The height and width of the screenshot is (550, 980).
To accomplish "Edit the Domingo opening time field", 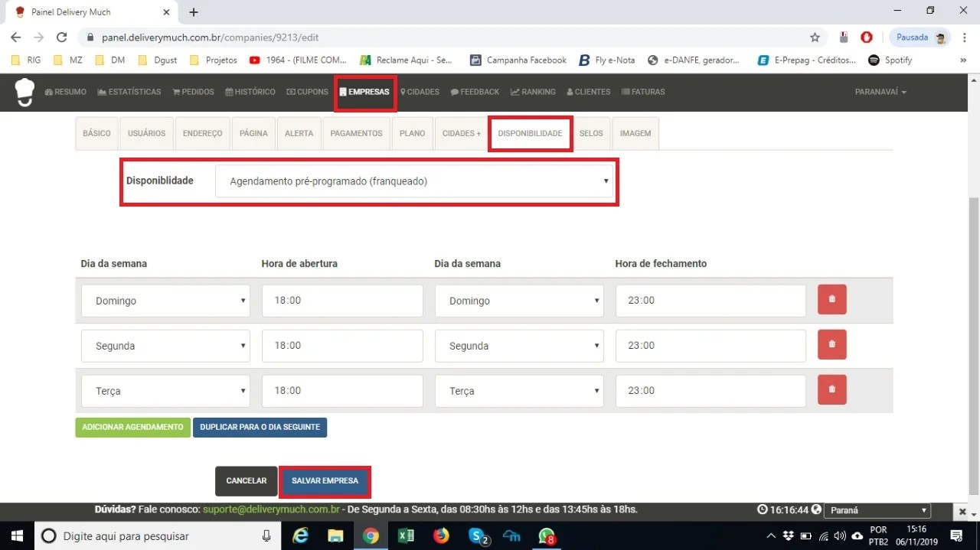I will pos(342,301).
